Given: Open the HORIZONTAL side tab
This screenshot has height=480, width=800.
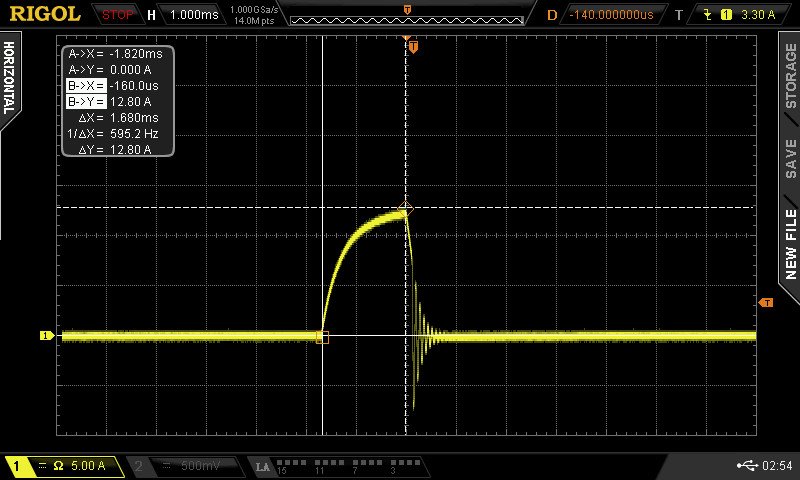Looking at the screenshot, I should click(x=10, y=78).
